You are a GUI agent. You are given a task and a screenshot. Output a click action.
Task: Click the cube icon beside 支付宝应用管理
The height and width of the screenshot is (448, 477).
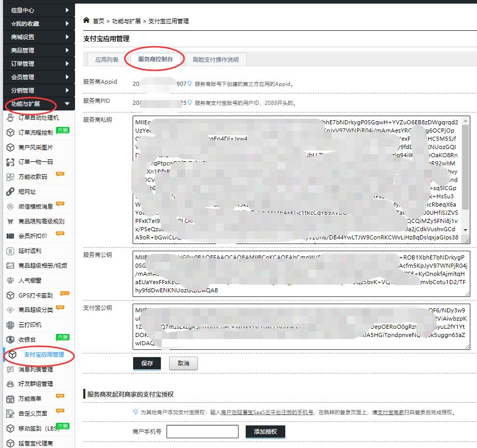point(12,354)
